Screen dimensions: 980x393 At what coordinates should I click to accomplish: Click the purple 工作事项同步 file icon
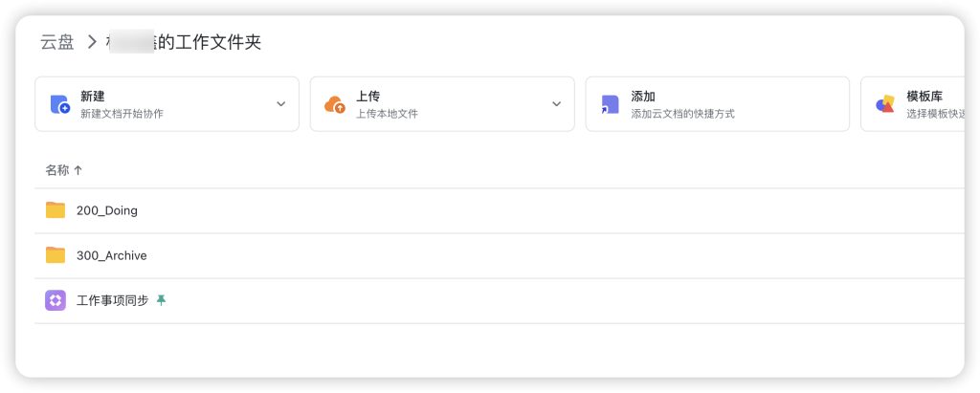(x=56, y=300)
